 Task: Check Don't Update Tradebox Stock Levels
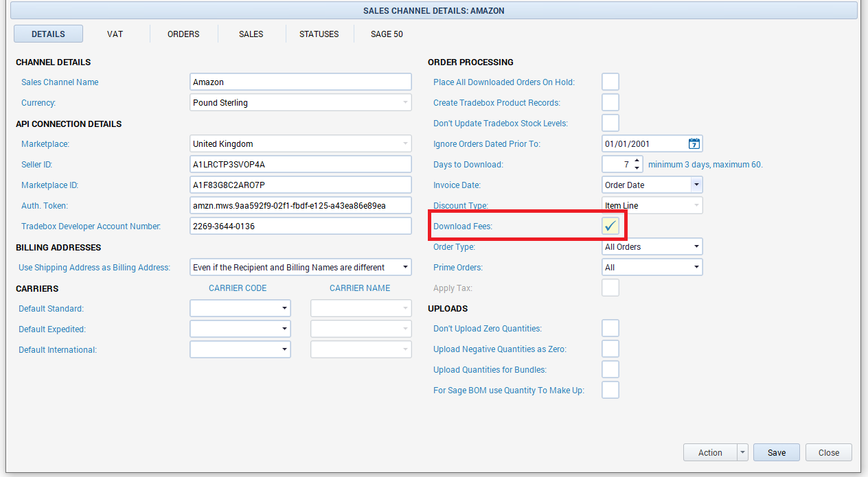[610, 123]
